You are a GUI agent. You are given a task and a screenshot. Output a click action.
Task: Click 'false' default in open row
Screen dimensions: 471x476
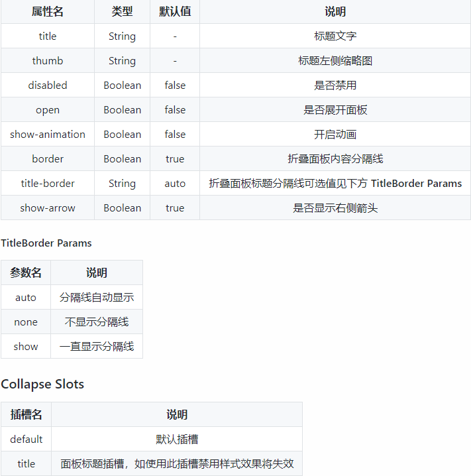point(175,110)
